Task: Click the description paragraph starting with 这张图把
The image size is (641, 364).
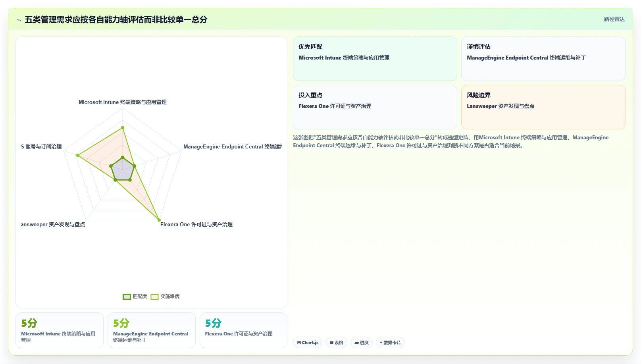Action: [x=451, y=141]
